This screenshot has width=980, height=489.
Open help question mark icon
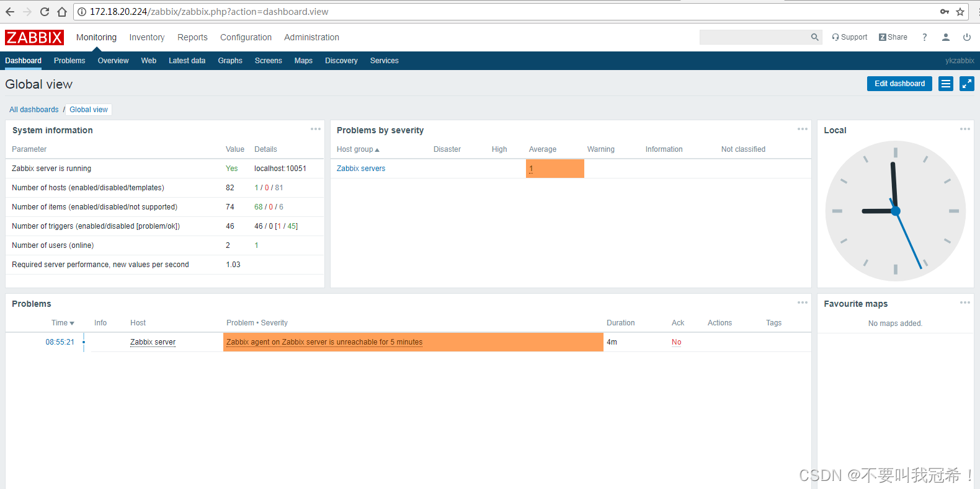click(925, 37)
